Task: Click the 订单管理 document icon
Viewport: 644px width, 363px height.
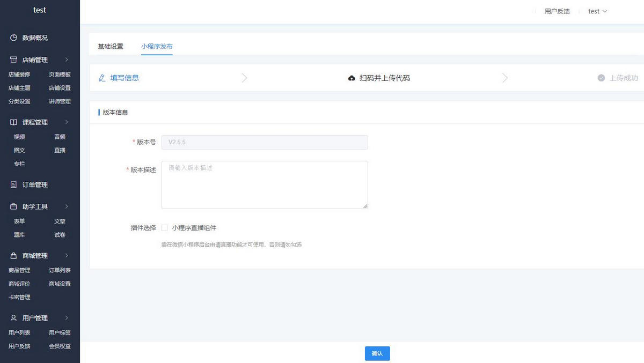Action: 13,185
